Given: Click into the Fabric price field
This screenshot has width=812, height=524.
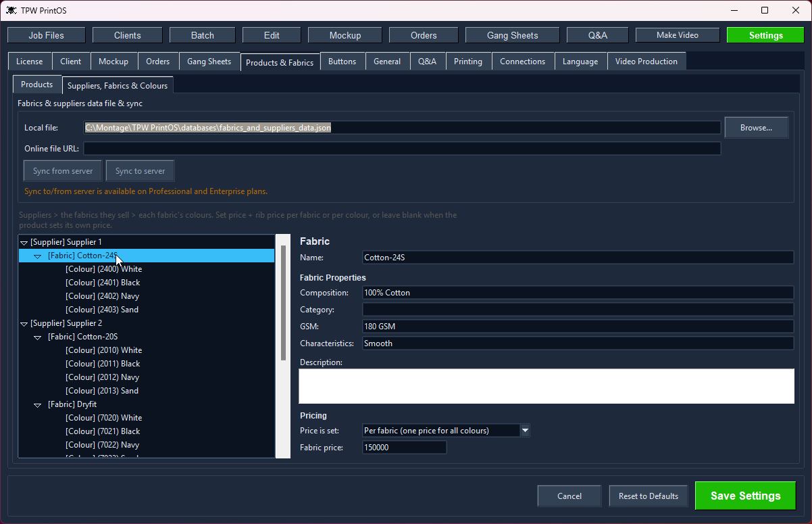Looking at the screenshot, I should click(x=405, y=448).
